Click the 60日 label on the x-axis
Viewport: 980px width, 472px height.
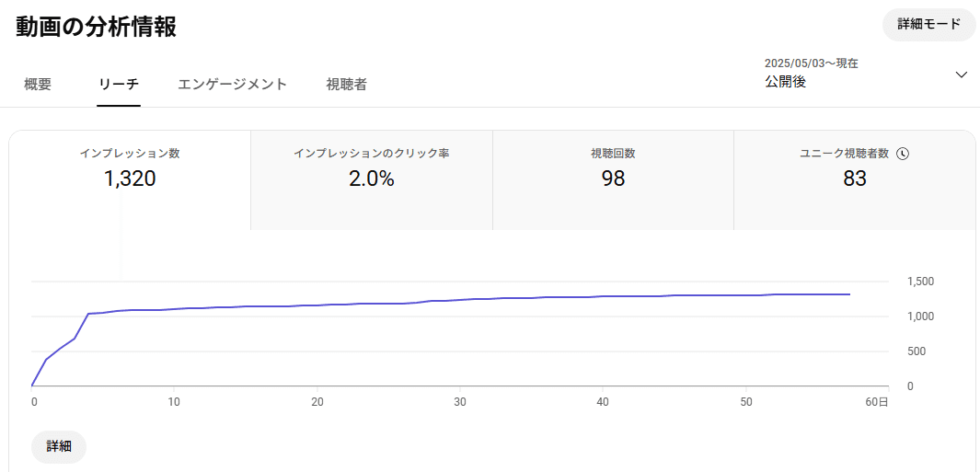coord(877,402)
